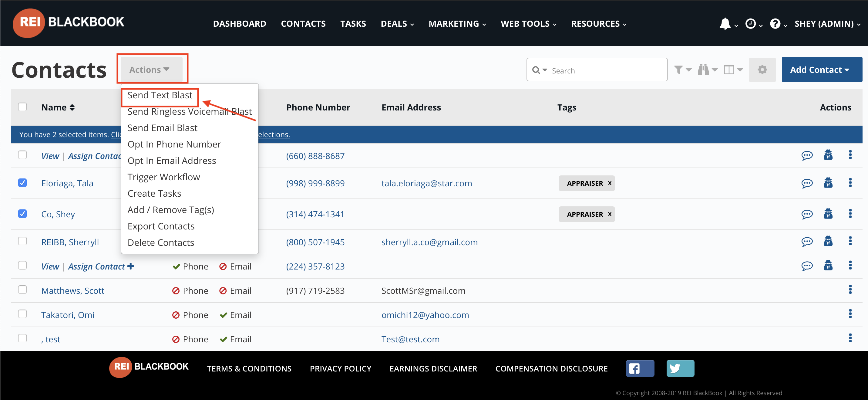Open the Twitter footer icon
Screen dimensions: 868x400
(x=680, y=368)
